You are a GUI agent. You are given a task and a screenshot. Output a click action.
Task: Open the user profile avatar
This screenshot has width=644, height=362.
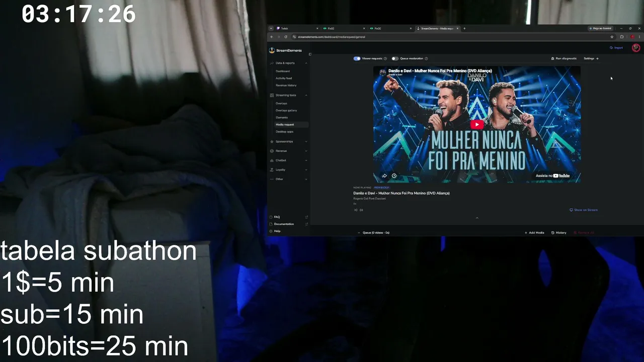636,48
